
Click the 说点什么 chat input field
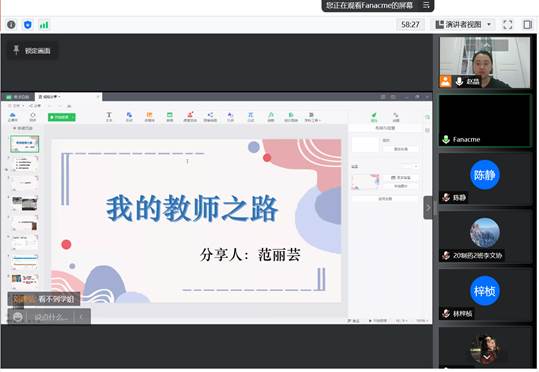pyautogui.click(x=51, y=317)
